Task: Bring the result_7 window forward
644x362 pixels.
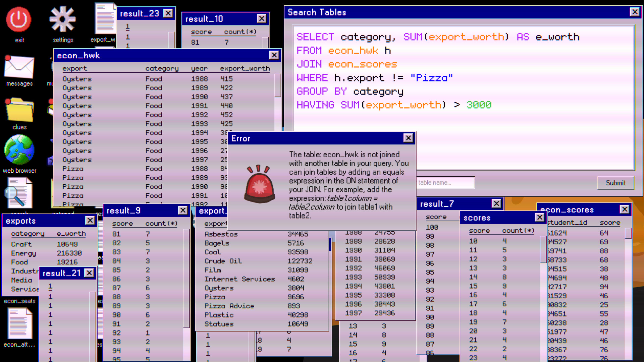Action: click(446, 203)
